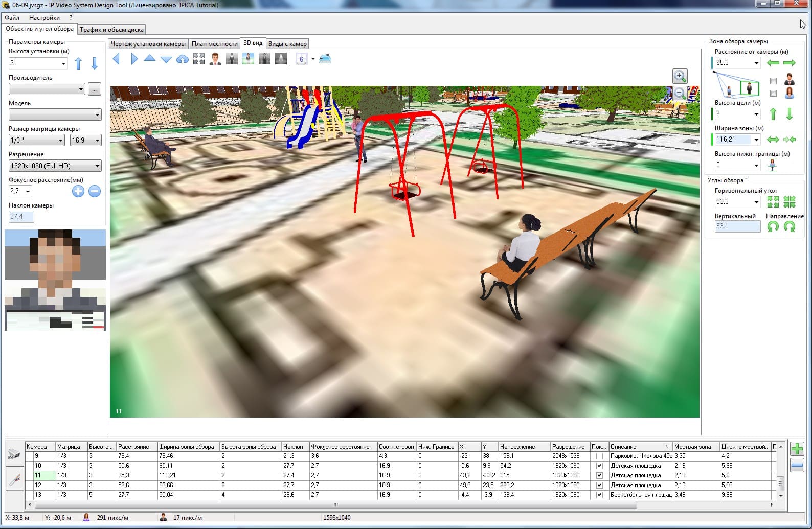The width and height of the screenshot is (812, 529).
Task: Expand horizontal angle with outward arrows icon
Action: coord(773,202)
